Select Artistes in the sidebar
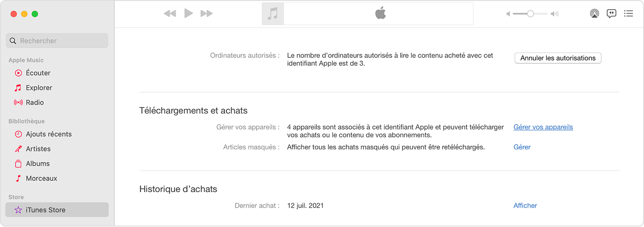Viewport: 644px width, 227px height. point(38,149)
